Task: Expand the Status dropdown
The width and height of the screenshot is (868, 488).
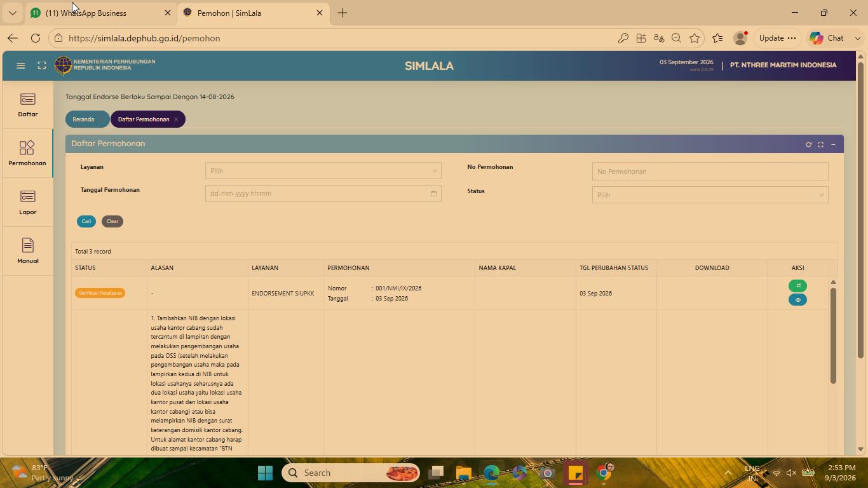Action: (710, 195)
